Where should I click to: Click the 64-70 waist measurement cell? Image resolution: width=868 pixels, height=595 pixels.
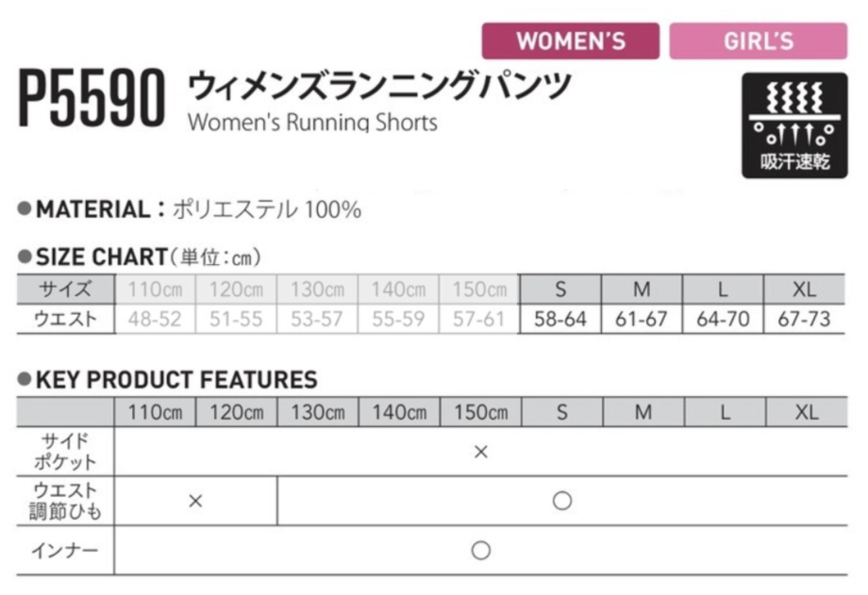723,319
